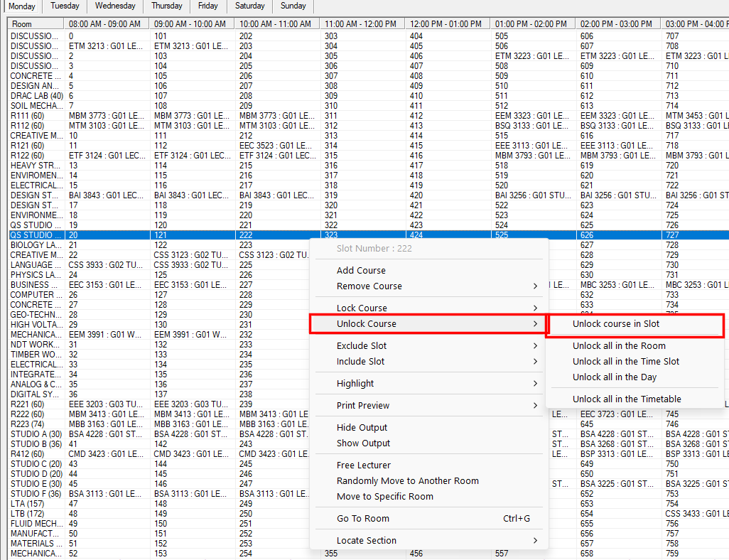Click Show Output in the menu
Image resolution: width=729 pixels, height=560 pixels.
428,443
